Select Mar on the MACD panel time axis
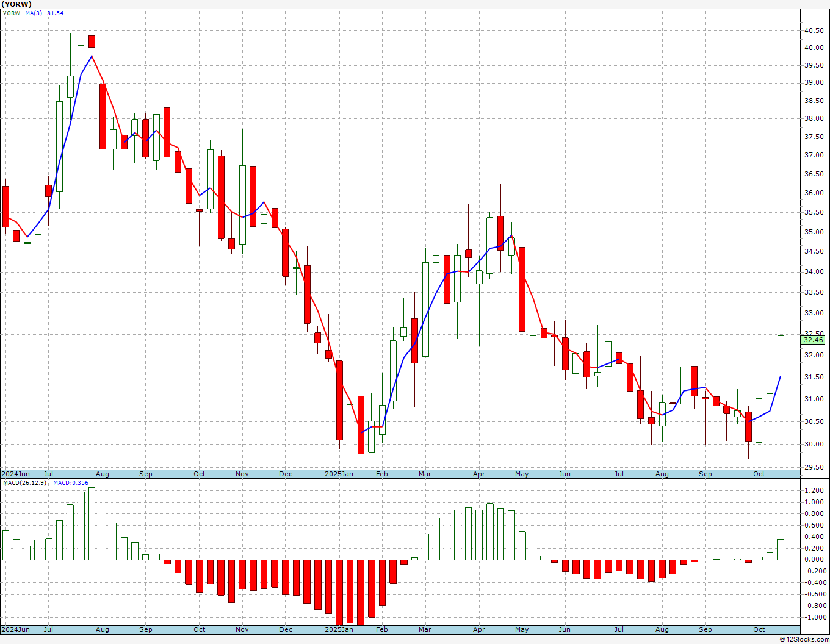This screenshot has height=644, width=830. tap(425, 630)
